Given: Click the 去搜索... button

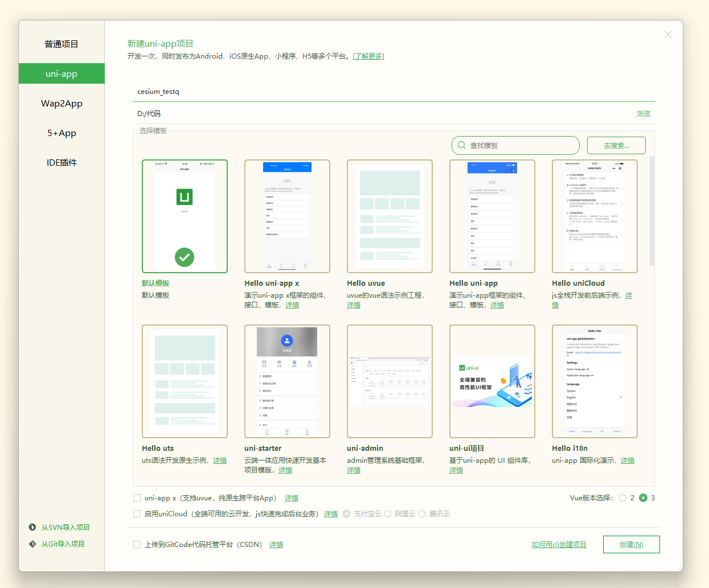Looking at the screenshot, I should click(616, 145).
